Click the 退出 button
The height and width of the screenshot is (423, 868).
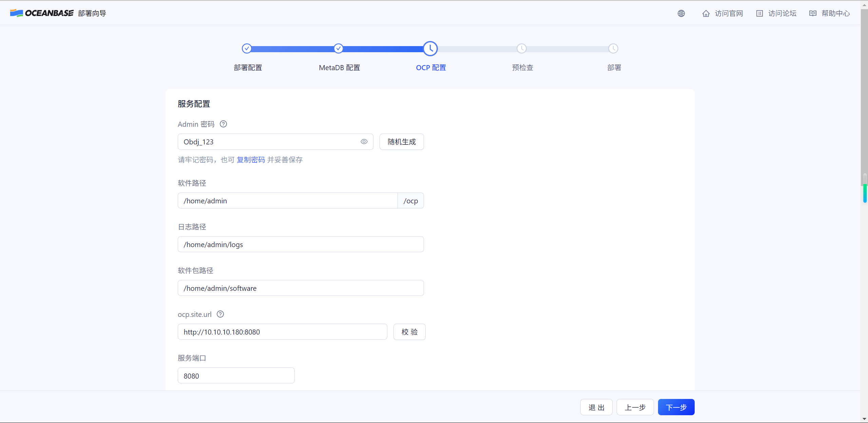click(x=596, y=407)
